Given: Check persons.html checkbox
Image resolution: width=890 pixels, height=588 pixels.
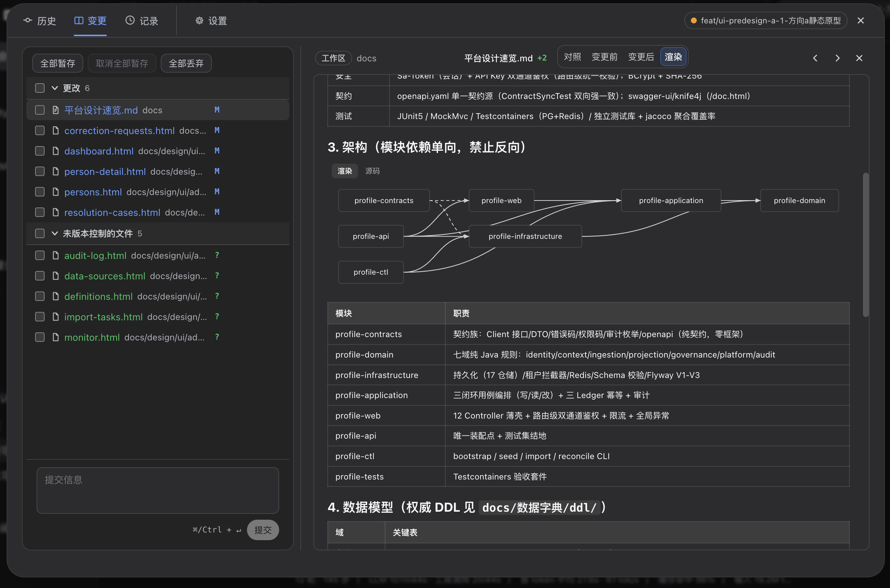Looking at the screenshot, I should [40, 192].
